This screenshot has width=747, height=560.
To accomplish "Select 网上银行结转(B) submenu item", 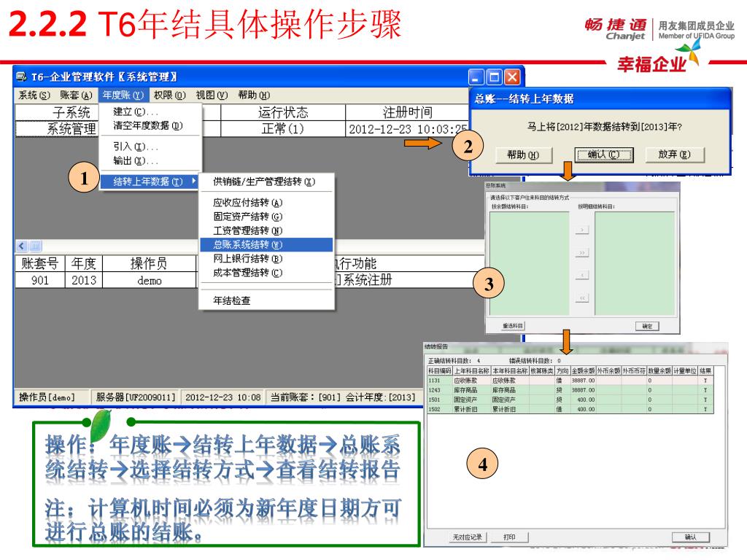I will tap(266, 259).
